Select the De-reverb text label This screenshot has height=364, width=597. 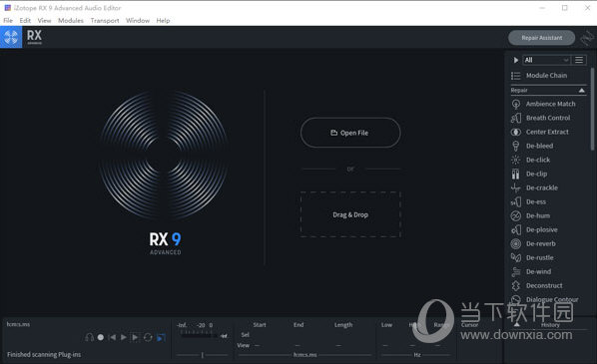tap(541, 243)
